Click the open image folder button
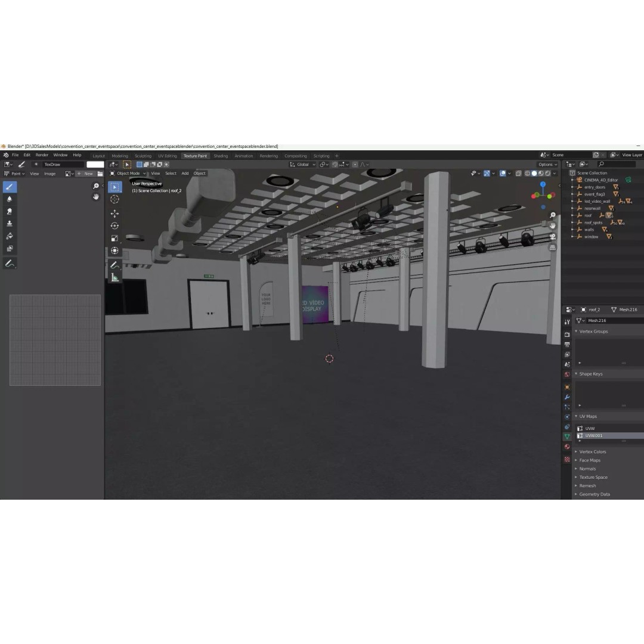This screenshot has width=644, height=644. coord(100,174)
